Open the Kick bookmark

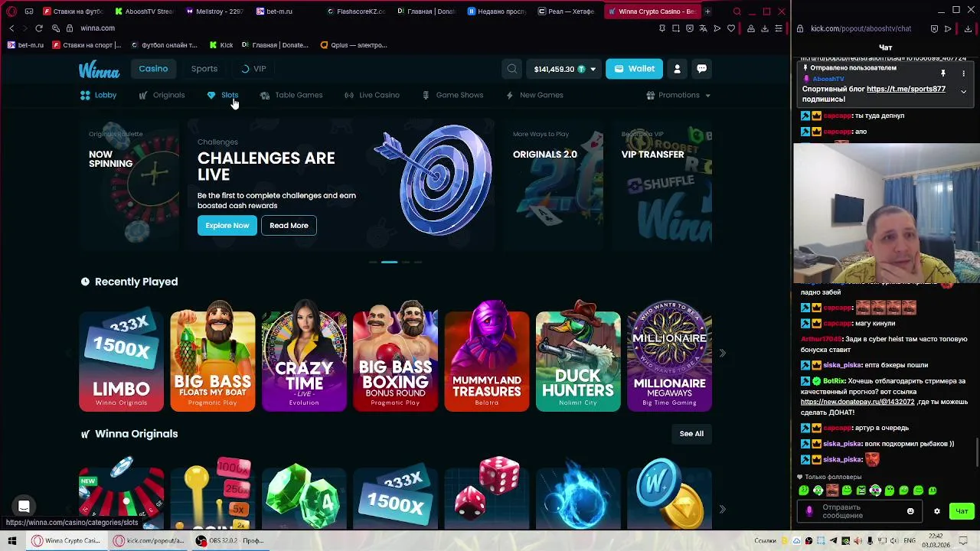coord(221,45)
